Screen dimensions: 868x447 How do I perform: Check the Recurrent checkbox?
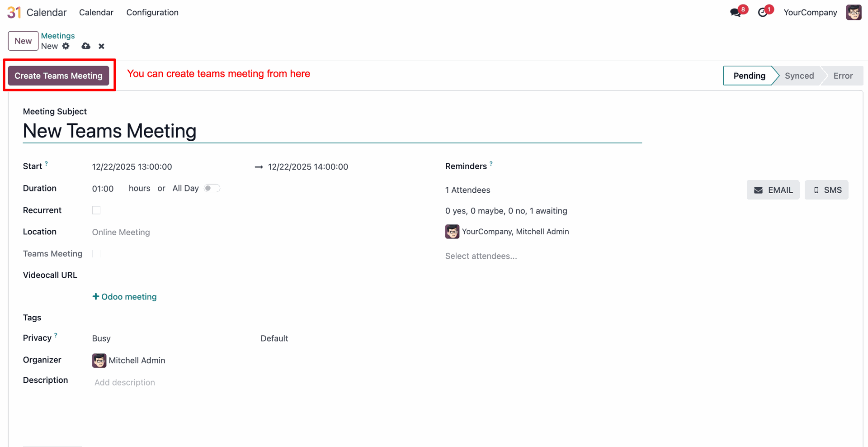(x=96, y=210)
